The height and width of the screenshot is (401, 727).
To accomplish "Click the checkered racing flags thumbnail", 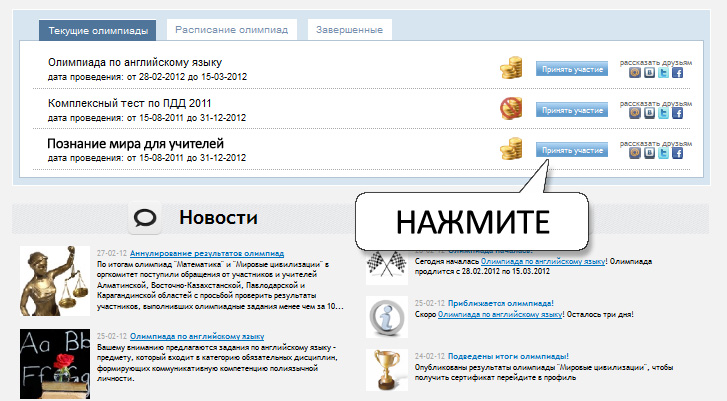I will (387, 267).
